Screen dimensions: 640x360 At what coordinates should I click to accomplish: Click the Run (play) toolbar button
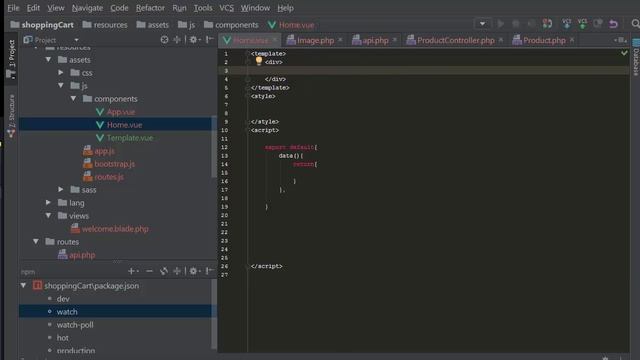click(x=500, y=24)
